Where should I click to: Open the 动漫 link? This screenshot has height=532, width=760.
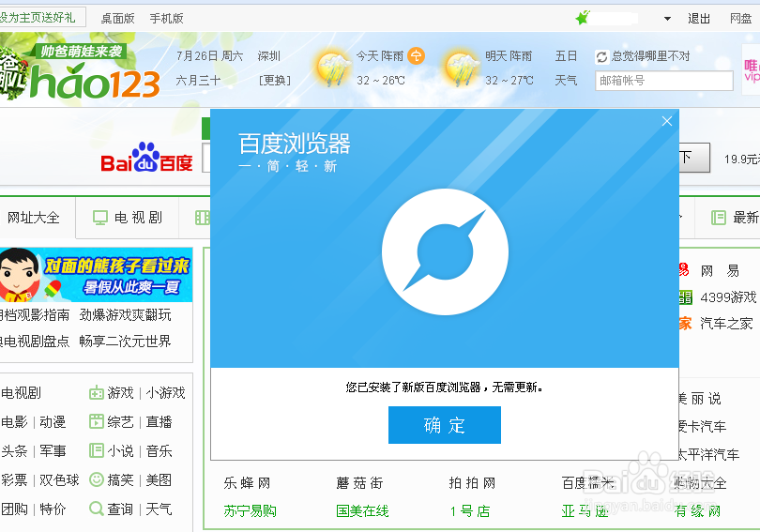pos(53,422)
